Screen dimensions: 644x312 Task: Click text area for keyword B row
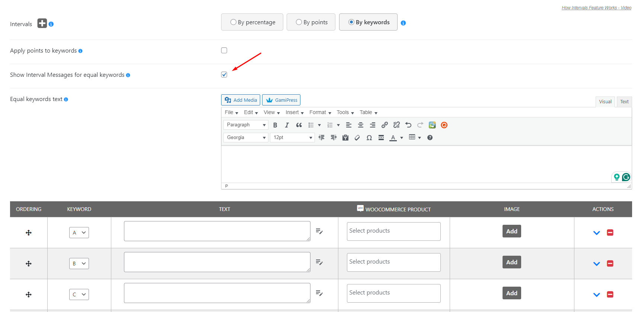(x=217, y=262)
